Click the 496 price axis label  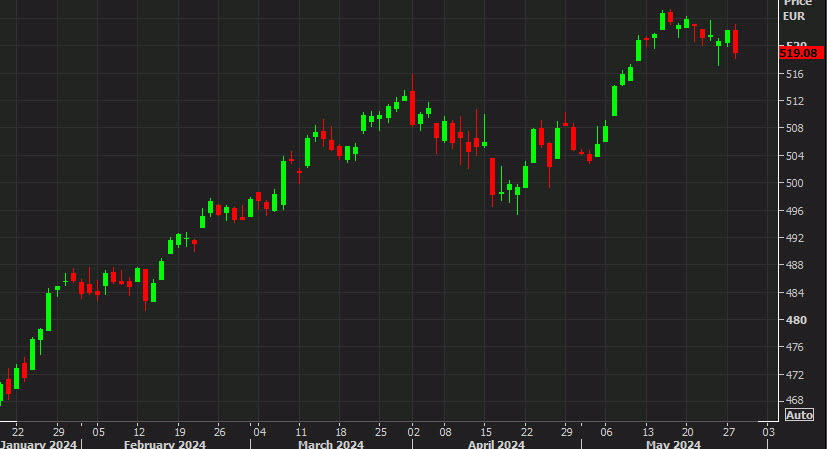coord(794,211)
